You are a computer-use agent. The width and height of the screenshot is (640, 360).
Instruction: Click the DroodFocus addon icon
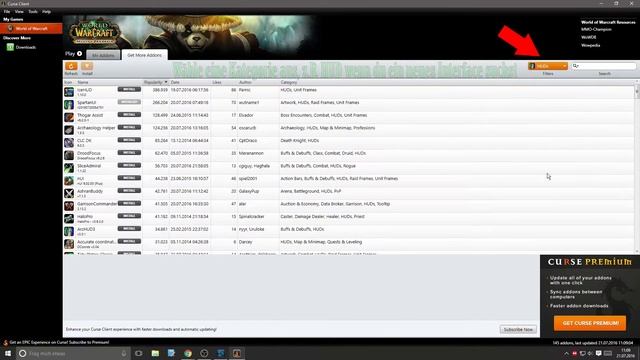pos(69,155)
